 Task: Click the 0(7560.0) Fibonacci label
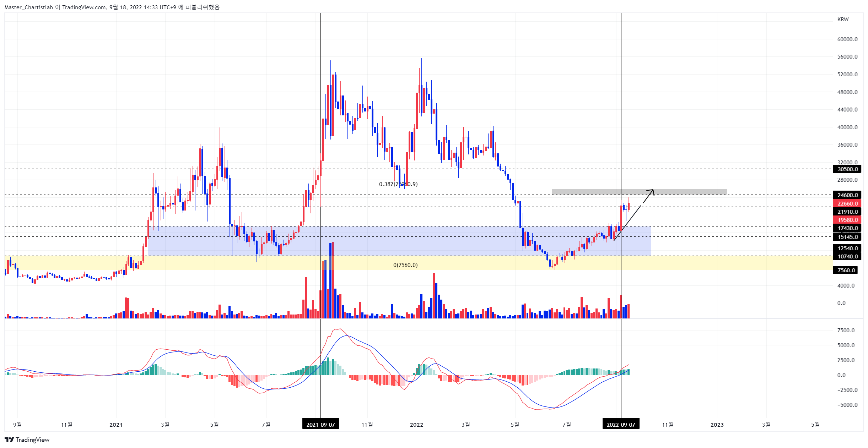click(x=405, y=265)
